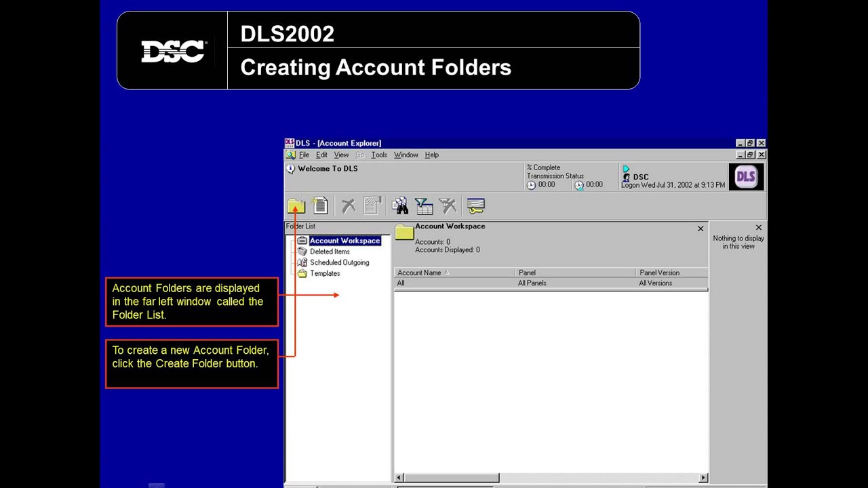Click the magnifier icon left of File menu
The image size is (868, 488).
pyautogui.click(x=291, y=155)
